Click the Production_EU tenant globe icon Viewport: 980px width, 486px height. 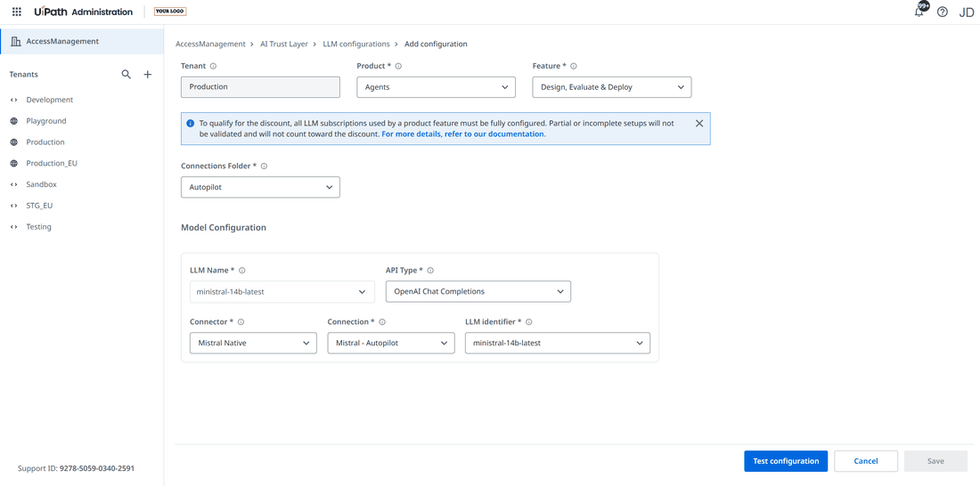[x=13, y=164]
